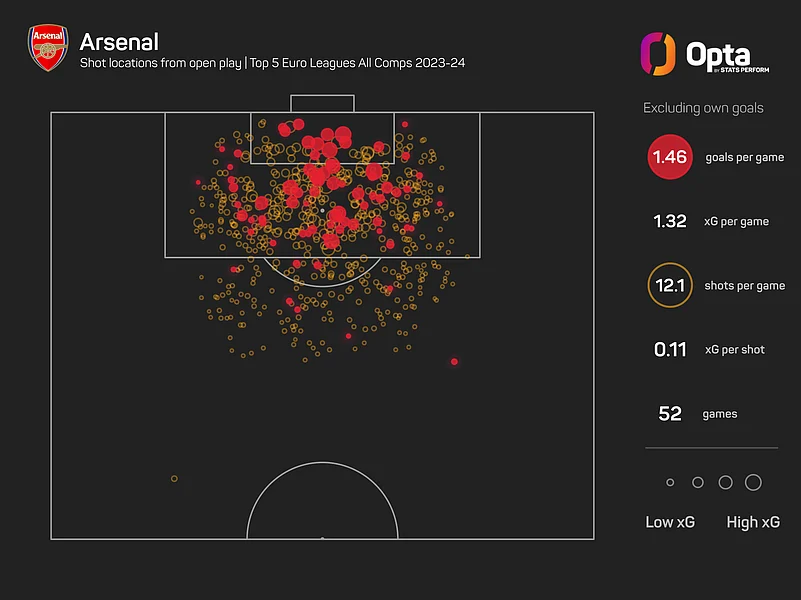Click the Arsenal club crest
Image resolution: width=801 pixels, height=600 pixels.
coord(45,49)
